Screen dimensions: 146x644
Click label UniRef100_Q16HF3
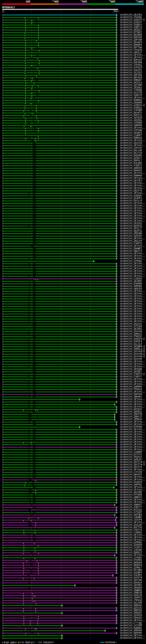point(131,198)
